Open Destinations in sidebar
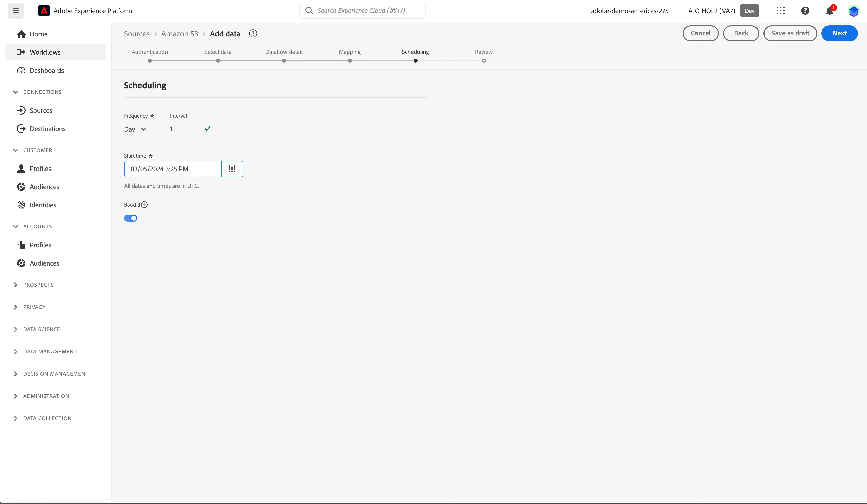Viewport: 867px width, 504px height. 55,129
